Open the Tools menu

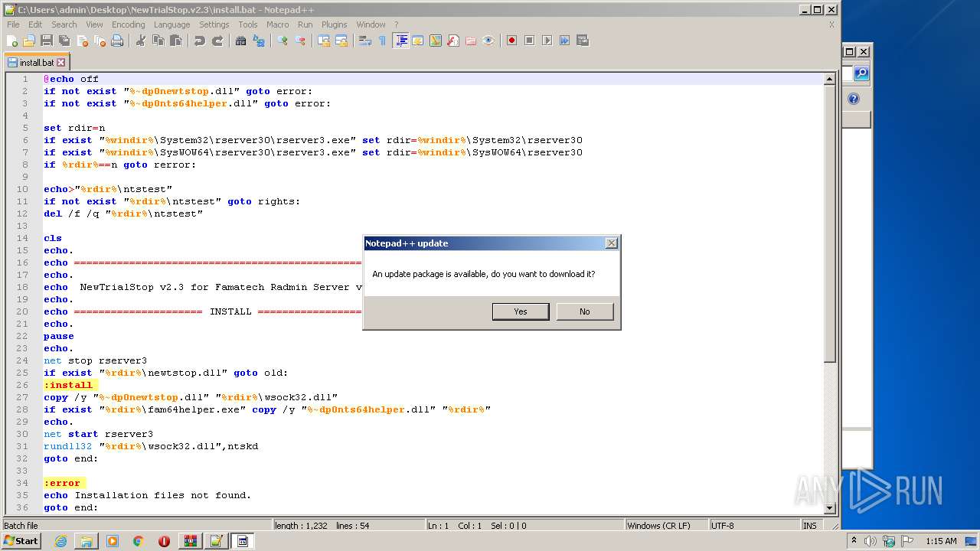coord(248,24)
